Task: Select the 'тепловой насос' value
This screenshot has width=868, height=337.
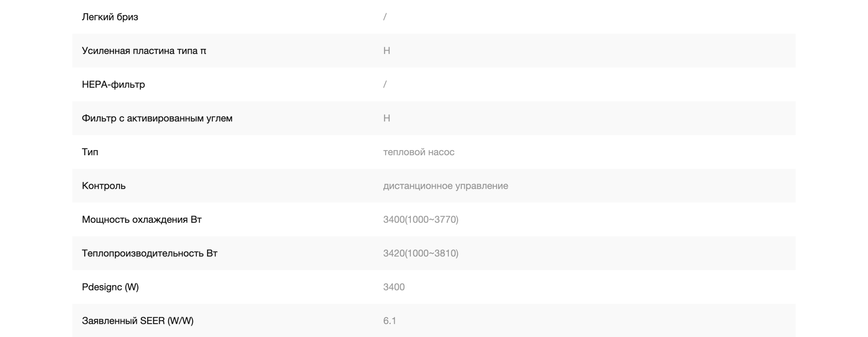Action: click(419, 152)
